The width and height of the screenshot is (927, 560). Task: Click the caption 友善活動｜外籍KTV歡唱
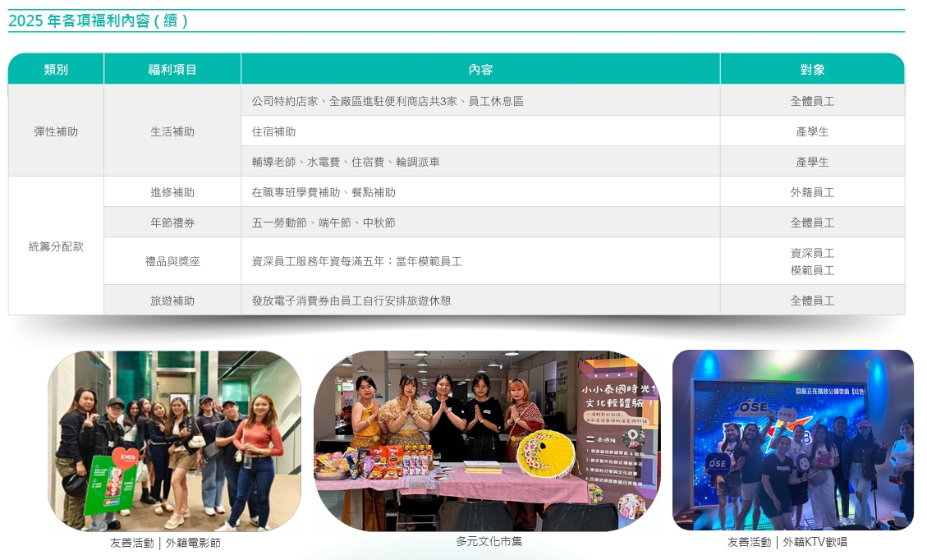pos(787,542)
